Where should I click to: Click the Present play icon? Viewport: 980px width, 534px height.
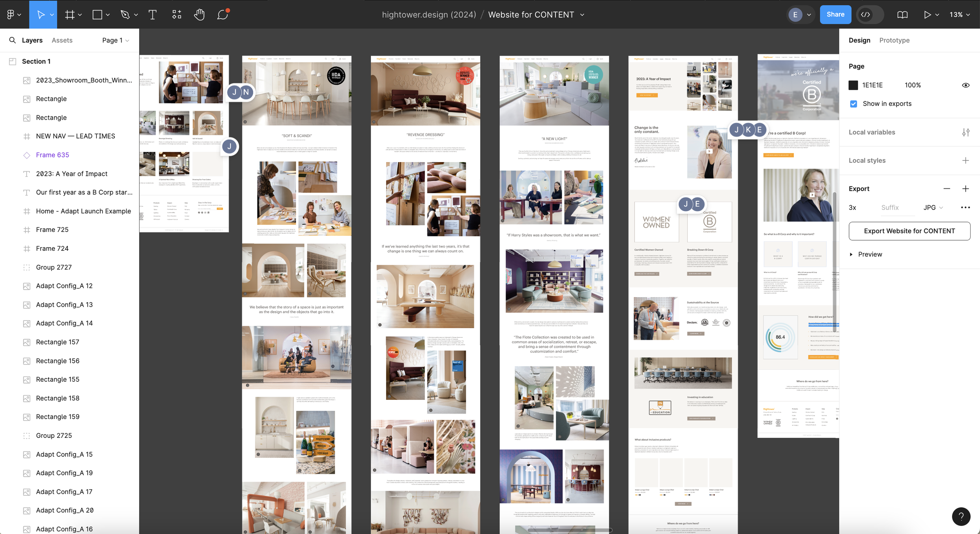[x=927, y=15]
